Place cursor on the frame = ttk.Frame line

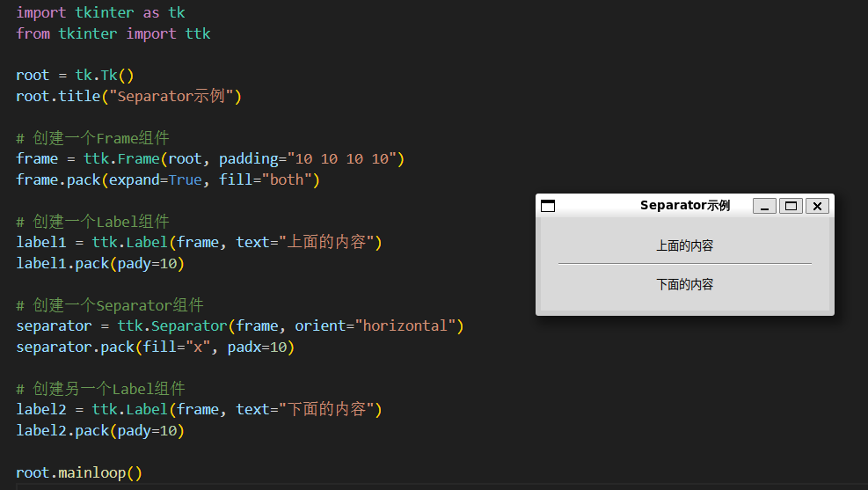(209, 158)
